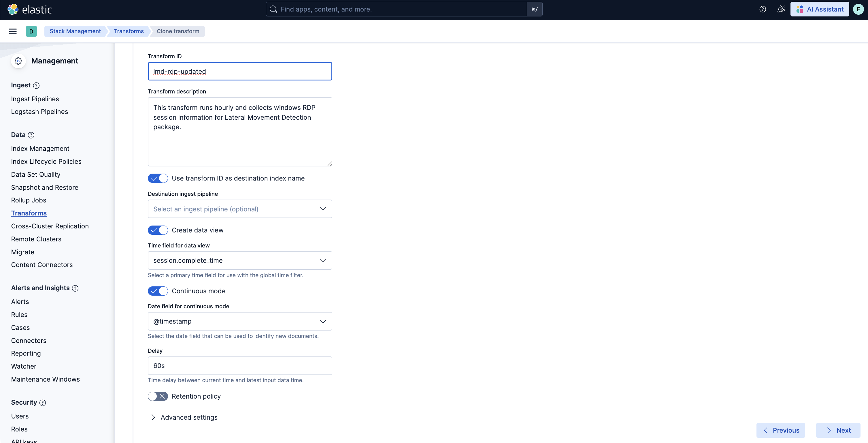
Task: Open the newsfeed celebration icon
Action: click(x=781, y=10)
